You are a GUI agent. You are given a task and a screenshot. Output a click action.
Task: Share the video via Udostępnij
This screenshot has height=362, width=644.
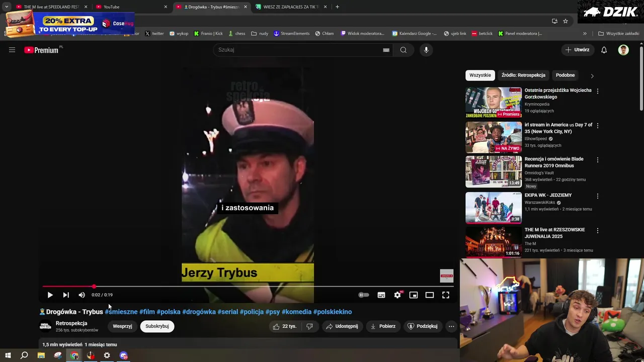coord(342,326)
